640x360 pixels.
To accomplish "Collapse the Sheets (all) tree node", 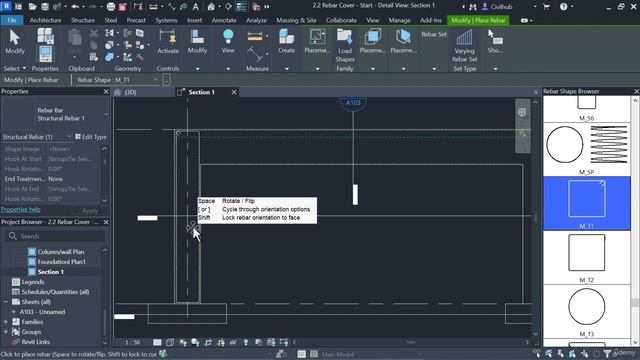I will [6, 302].
